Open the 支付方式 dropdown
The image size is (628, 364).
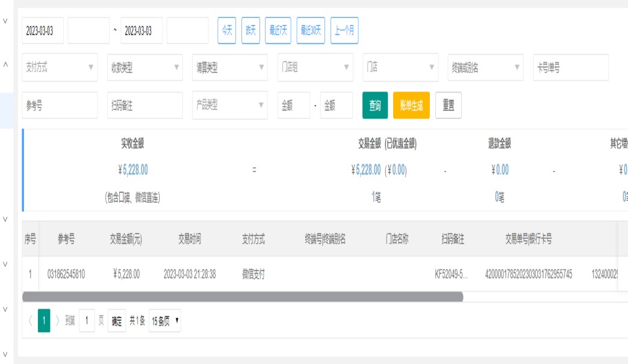60,68
